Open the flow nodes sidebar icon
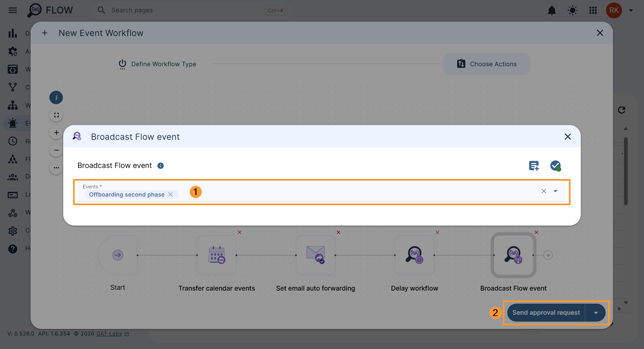The width and height of the screenshot is (644, 349). [x=13, y=159]
